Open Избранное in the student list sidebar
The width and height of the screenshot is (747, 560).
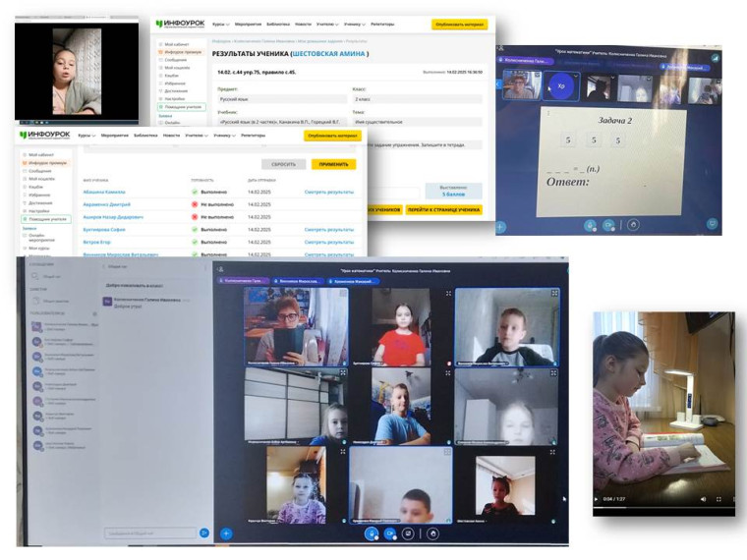click(38, 195)
